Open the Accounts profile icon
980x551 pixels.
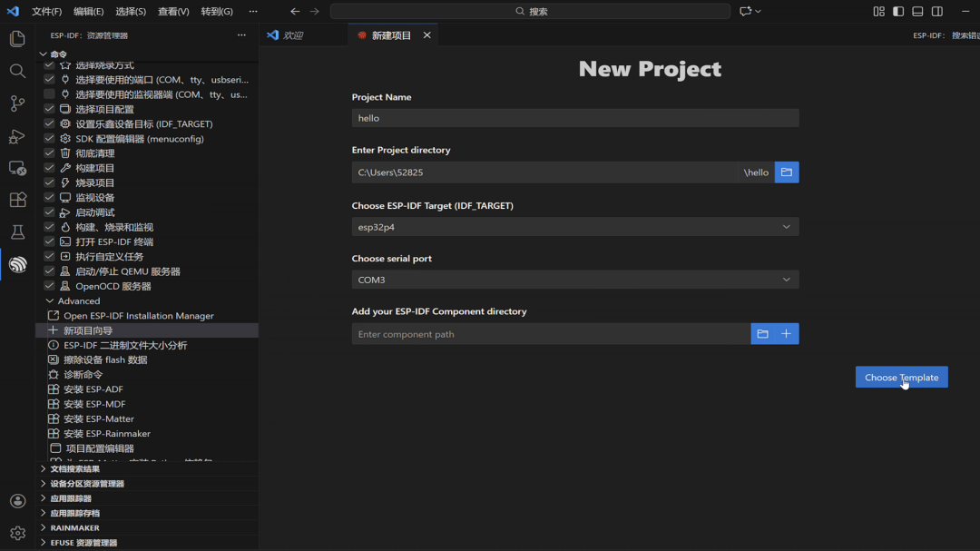pyautogui.click(x=17, y=501)
